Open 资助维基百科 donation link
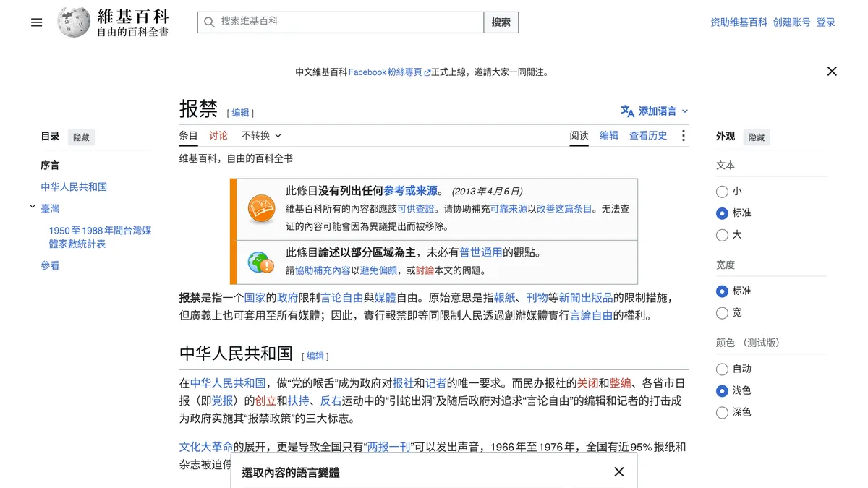The height and width of the screenshot is (488, 868). coord(739,22)
